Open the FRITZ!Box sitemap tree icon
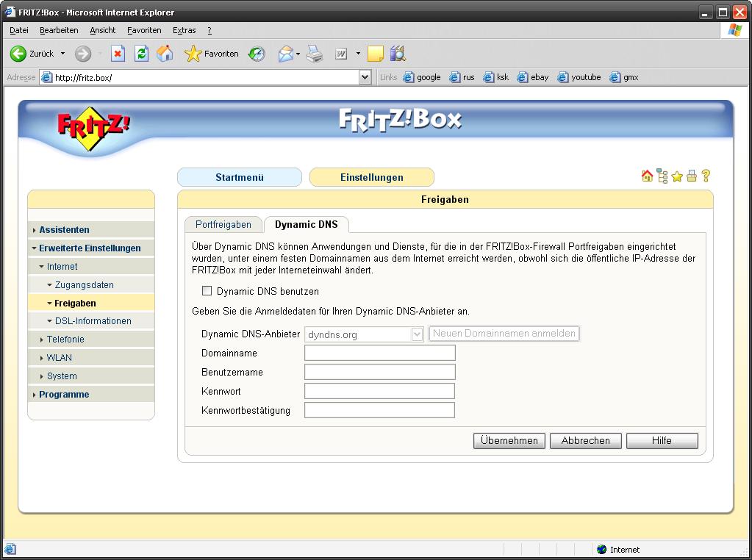752x560 pixels. pyautogui.click(x=662, y=176)
